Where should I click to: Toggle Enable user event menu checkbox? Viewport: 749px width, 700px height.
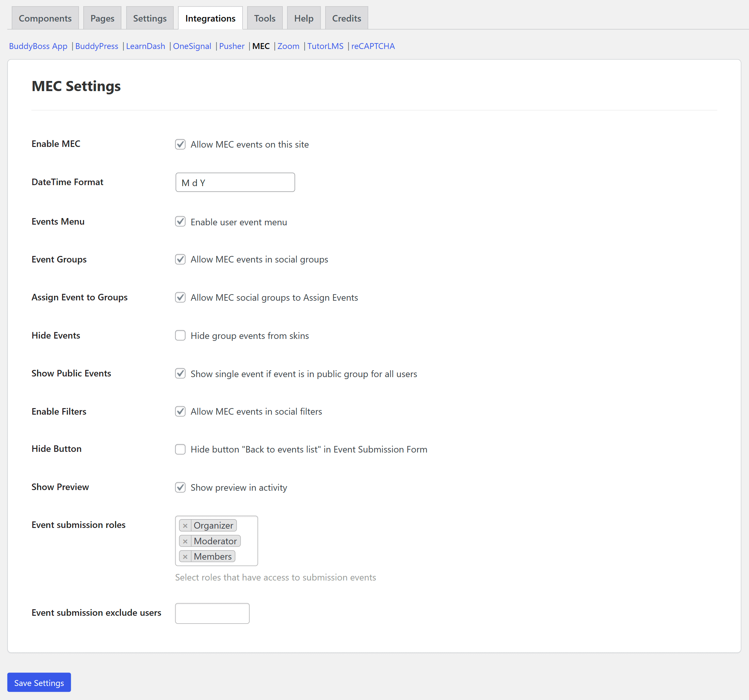pos(180,222)
